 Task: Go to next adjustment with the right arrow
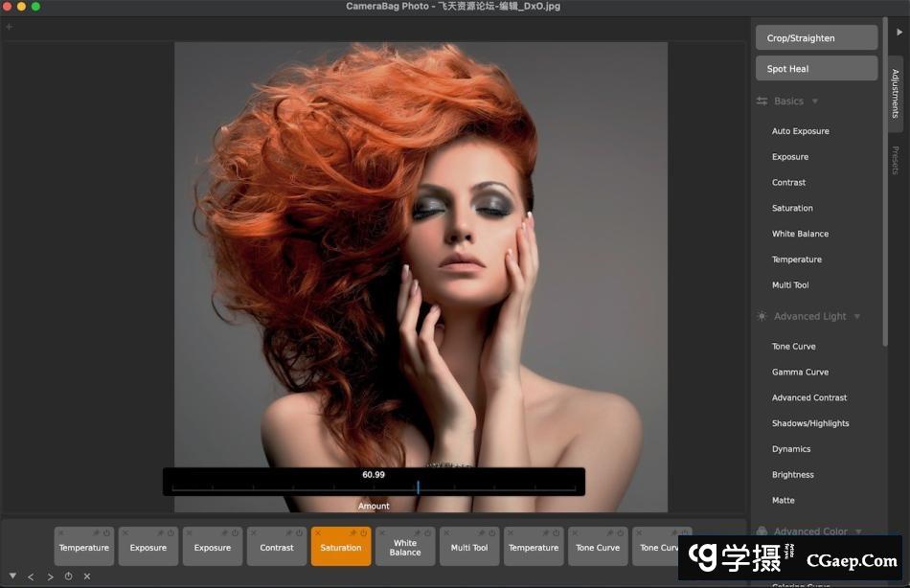50,577
